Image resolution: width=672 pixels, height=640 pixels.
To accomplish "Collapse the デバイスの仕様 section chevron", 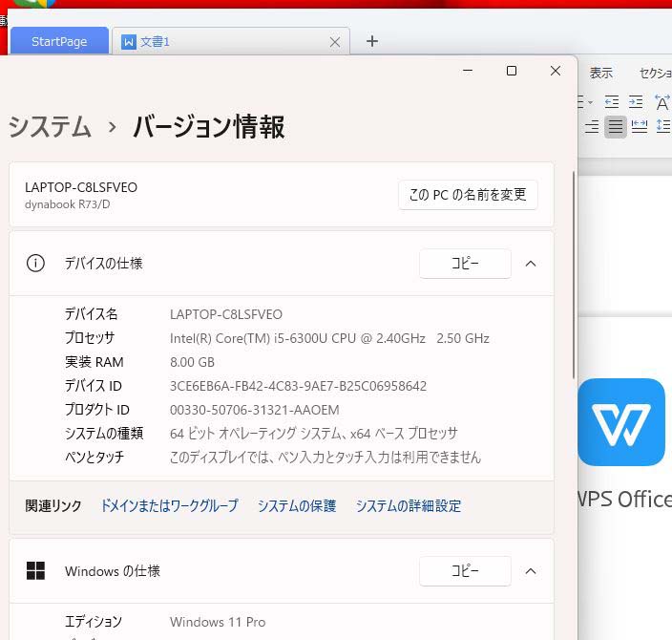I will point(531,264).
